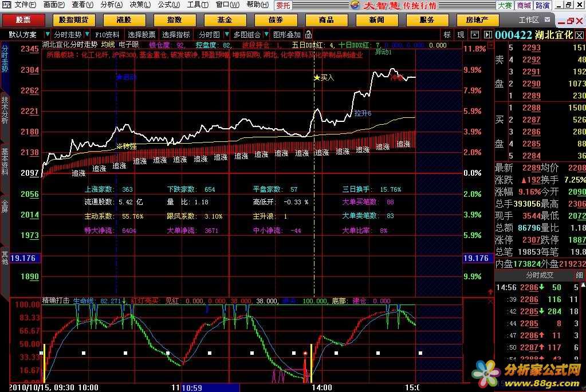Viewport: 586px width, 392px height.
Task: Click the 细 detail button in 分时成交
Action: tap(579, 275)
